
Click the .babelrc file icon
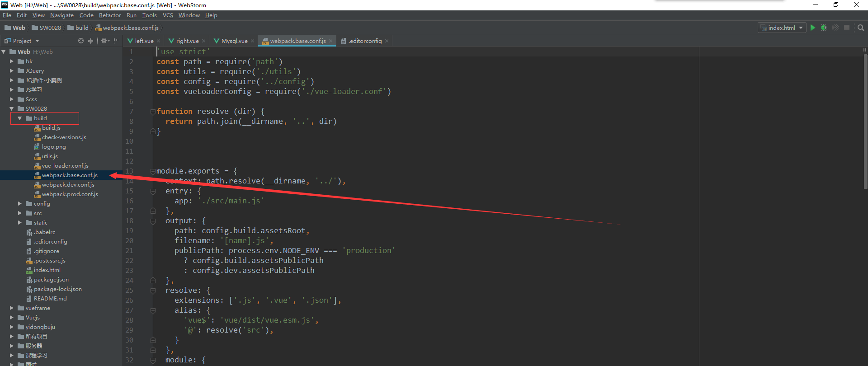(29, 232)
